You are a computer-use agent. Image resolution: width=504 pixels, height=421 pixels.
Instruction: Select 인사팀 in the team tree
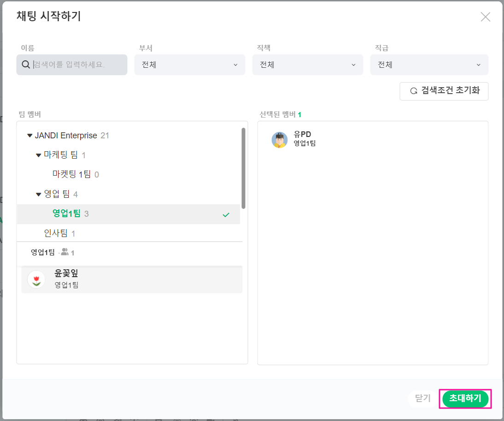click(x=56, y=233)
